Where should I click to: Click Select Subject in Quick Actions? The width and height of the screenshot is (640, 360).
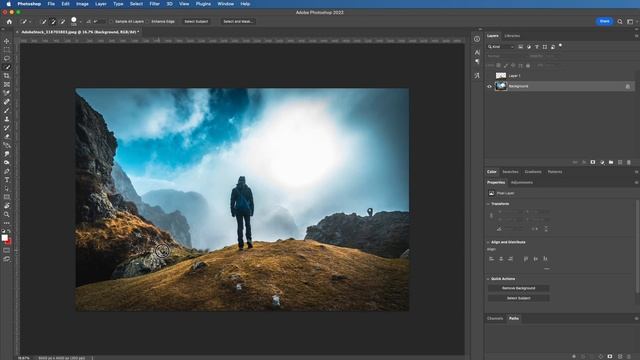[518, 298]
